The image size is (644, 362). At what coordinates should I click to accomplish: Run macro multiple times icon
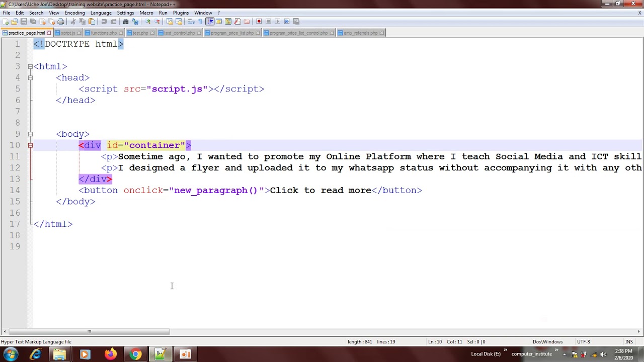click(x=287, y=21)
